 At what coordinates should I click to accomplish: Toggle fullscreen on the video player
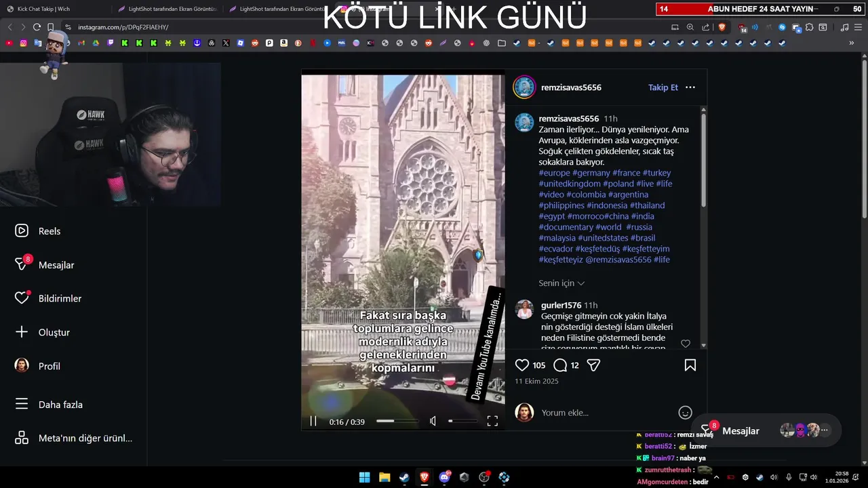tap(492, 421)
